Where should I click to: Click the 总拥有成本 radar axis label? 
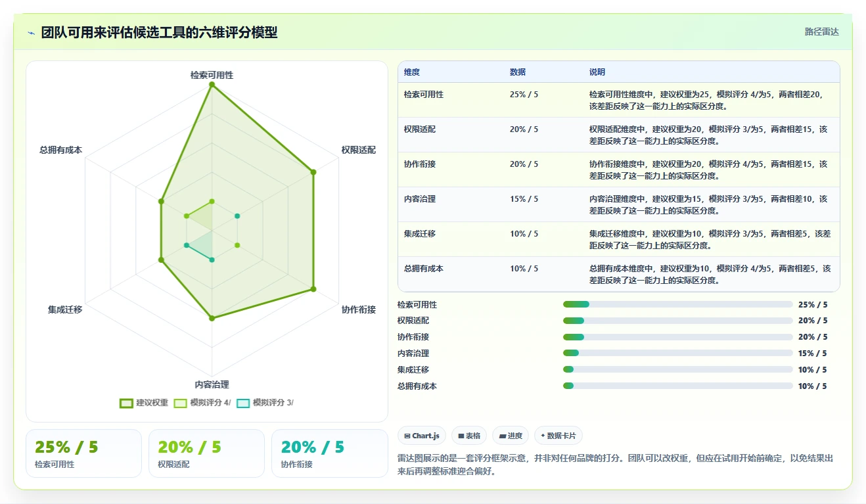coord(61,150)
